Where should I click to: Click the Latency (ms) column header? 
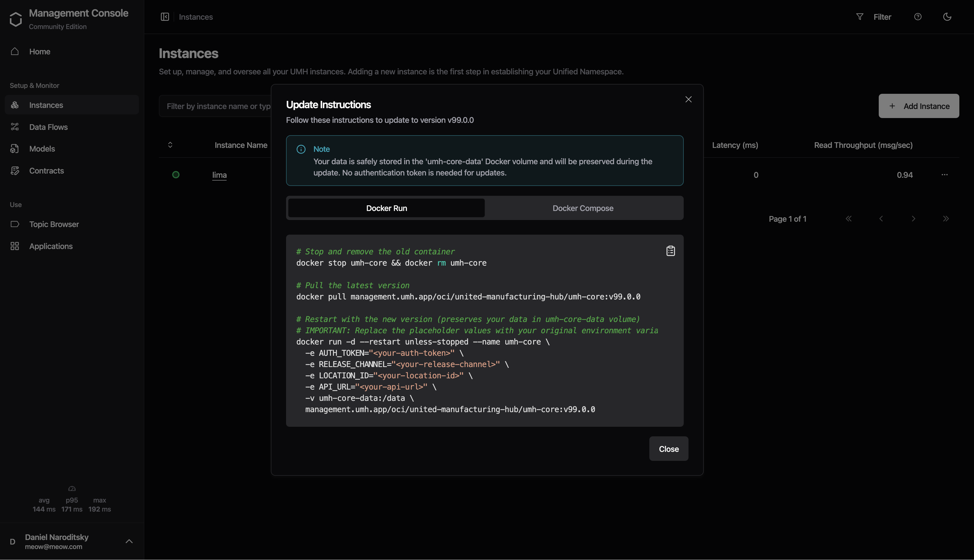(735, 145)
